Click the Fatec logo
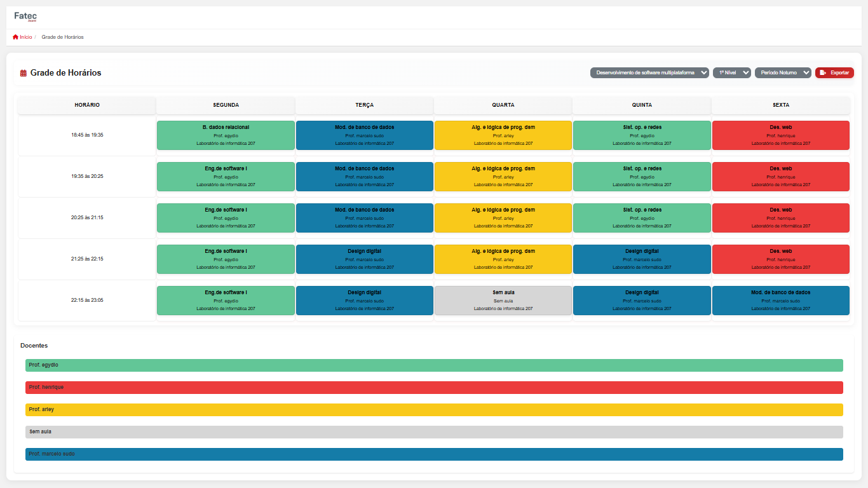868x488 pixels. pos(25,17)
